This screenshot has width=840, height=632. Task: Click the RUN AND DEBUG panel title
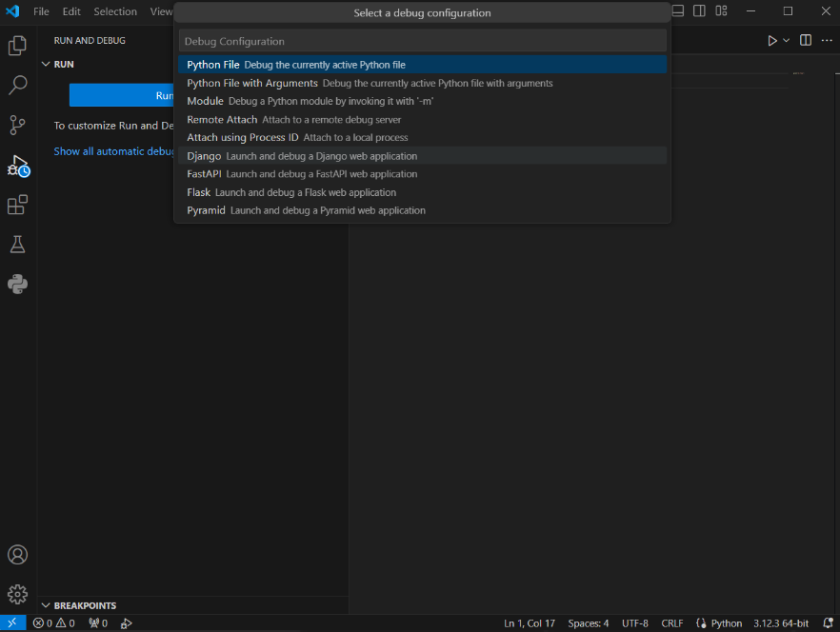tap(90, 41)
